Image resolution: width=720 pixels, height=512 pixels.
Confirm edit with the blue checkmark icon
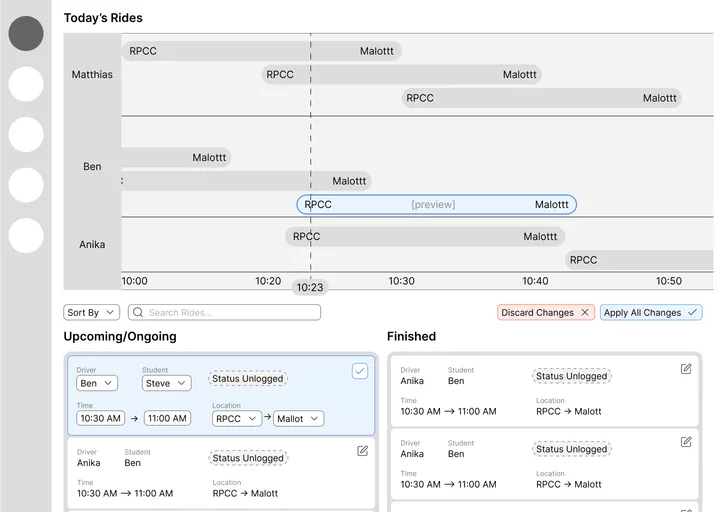[x=360, y=371]
